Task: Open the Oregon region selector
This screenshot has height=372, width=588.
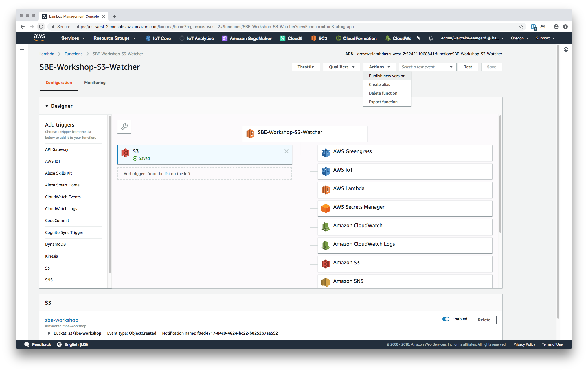Action: pyautogui.click(x=520, y=38)
